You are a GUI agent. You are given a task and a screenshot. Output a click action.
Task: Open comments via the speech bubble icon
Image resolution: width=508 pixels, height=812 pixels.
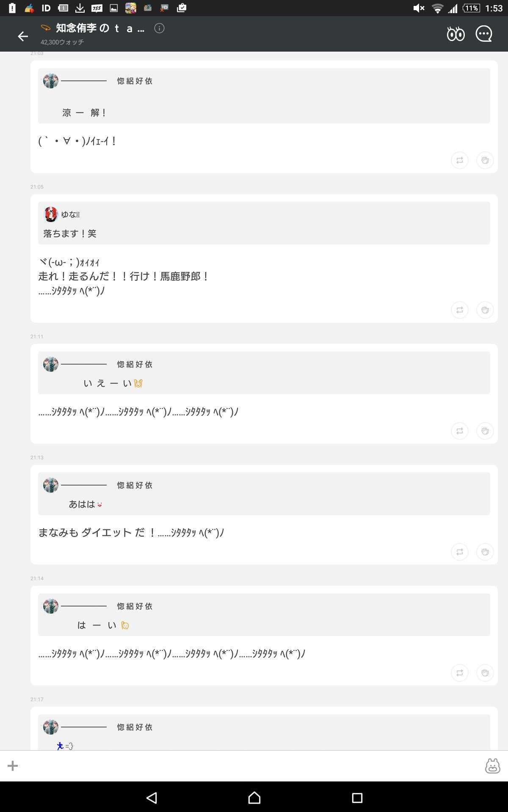484,34
